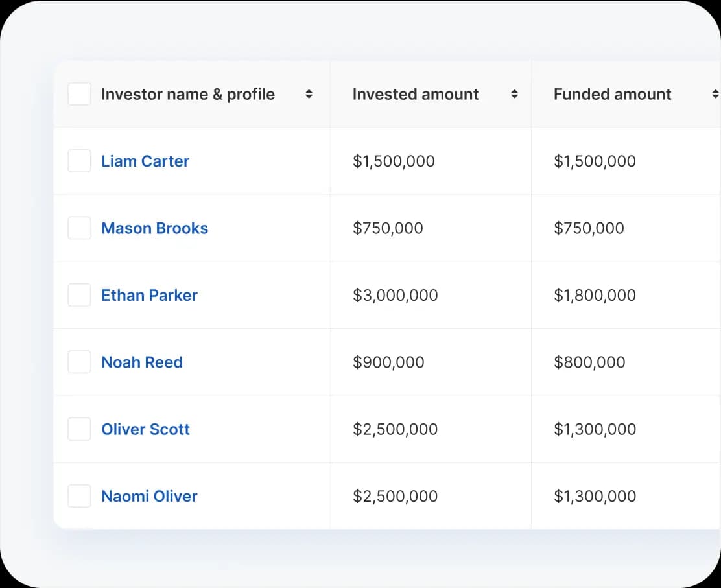Open Liam Carter's investor profile
The width and height of the screenshot is (721, 588).
click(x=145, y=161)
